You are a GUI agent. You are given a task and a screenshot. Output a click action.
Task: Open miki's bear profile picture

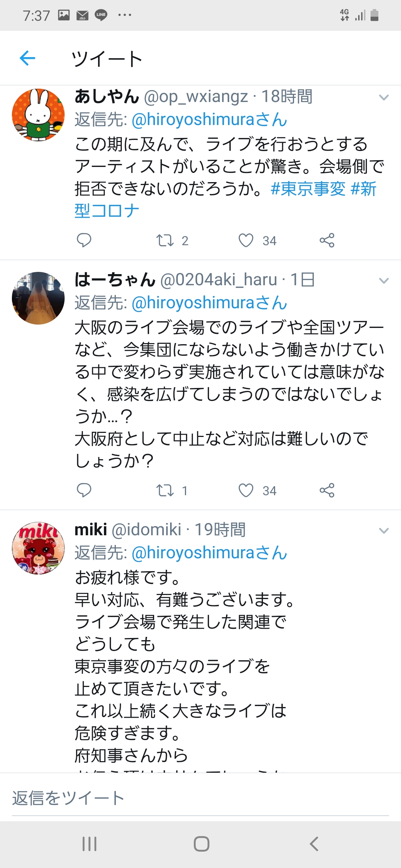[38, 549]
